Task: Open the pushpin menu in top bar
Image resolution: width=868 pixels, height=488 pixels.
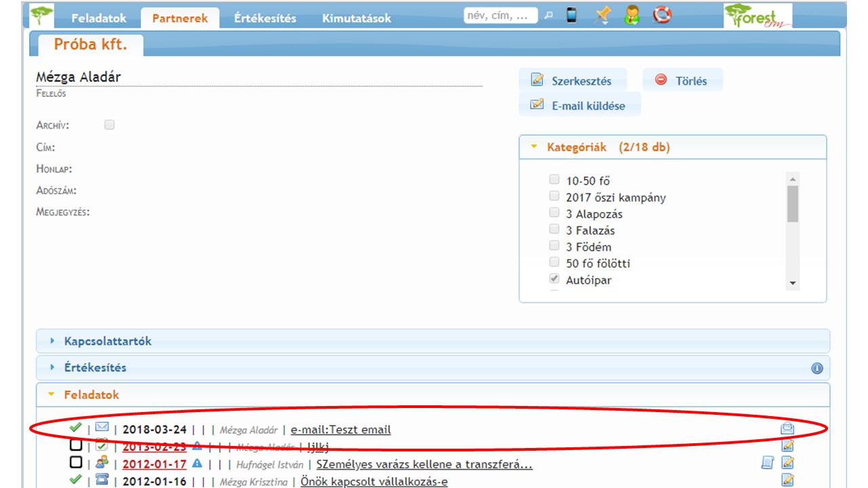Action: point(601,15)
